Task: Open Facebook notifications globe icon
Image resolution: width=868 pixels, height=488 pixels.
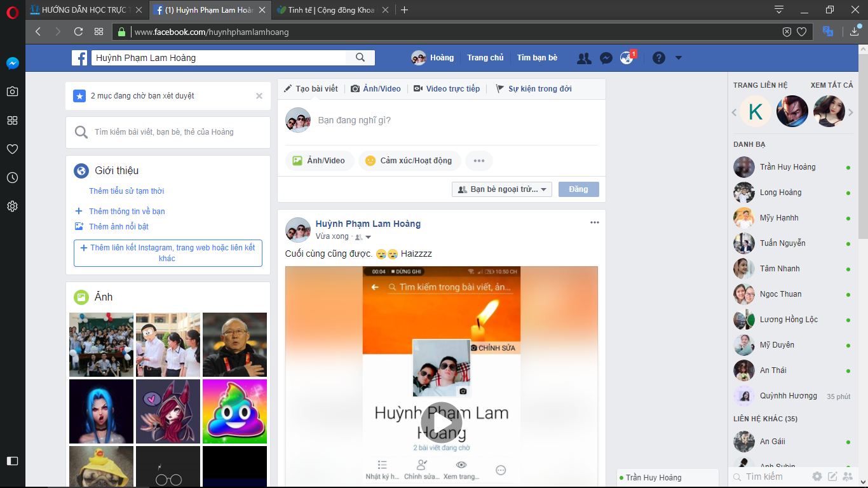Action: pyautogui.click(x=627, y=58)
